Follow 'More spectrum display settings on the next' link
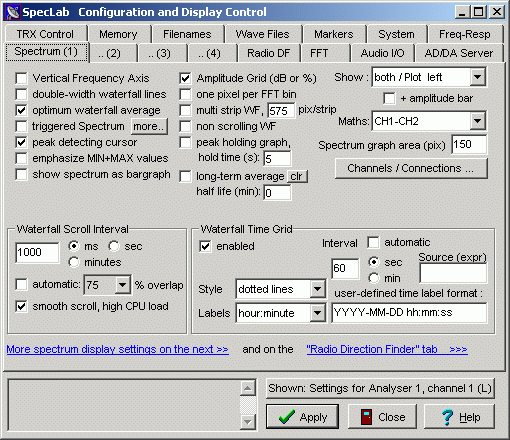The image size is (510, 440). click(117, 349)
